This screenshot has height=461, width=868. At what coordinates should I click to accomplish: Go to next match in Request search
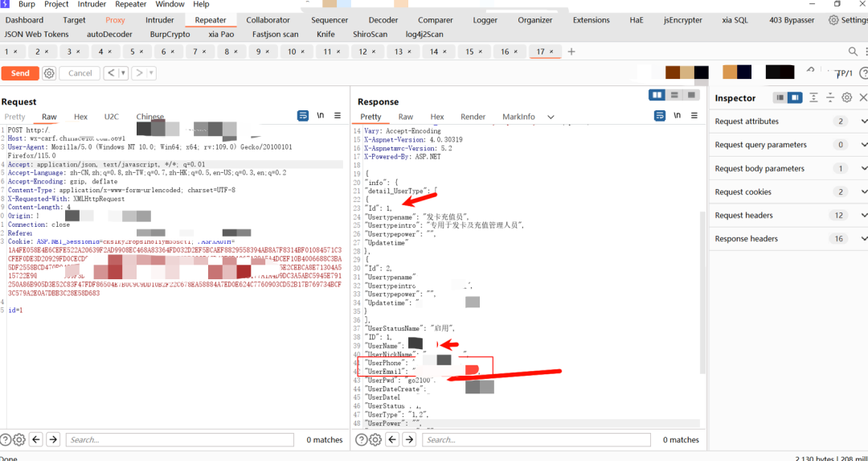coord(53,439)
